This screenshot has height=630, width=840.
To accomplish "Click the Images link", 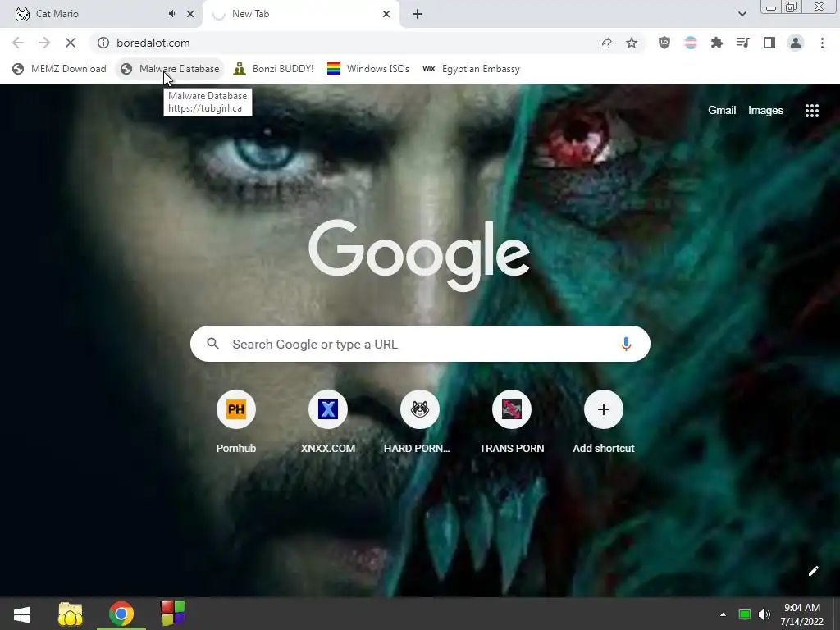I will point(765,111).
